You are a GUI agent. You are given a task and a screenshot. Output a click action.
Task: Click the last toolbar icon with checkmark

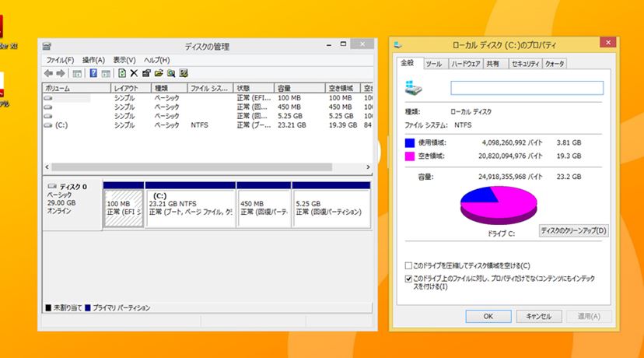[184, 73]
